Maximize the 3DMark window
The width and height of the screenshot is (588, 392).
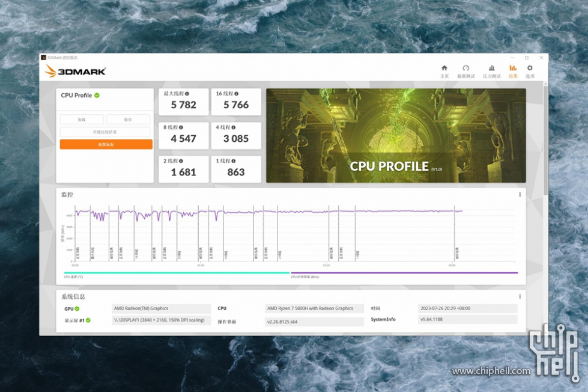tap(527, 58)
